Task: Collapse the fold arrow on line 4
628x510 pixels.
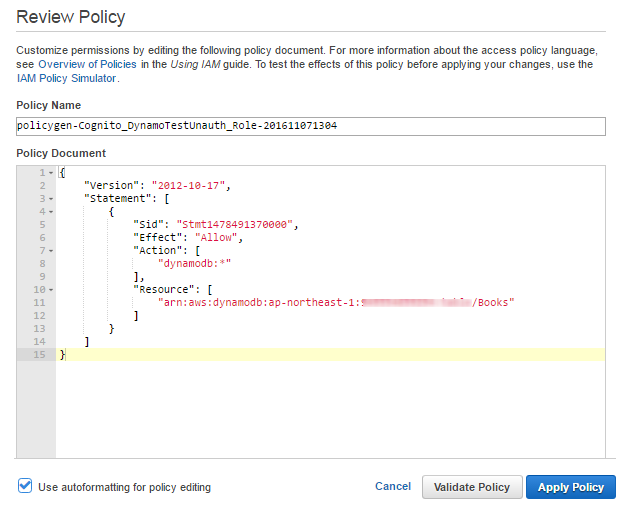Action: (x=51, y=212)
